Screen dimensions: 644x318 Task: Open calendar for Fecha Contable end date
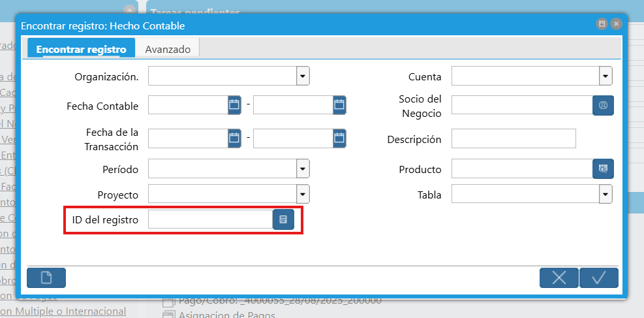(x=339, y=104)
